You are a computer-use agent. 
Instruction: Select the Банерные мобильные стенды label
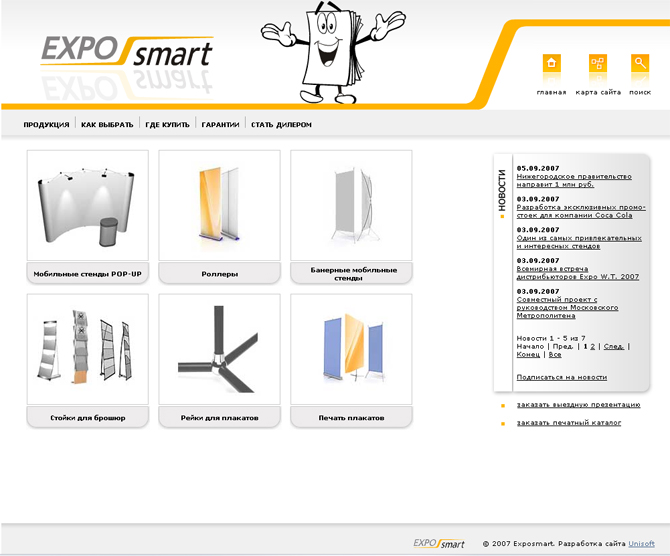[x=351, y=274]
